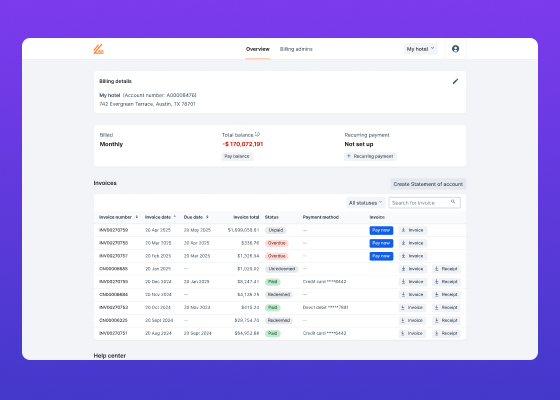Image resolution: width=560 pixels, height=400 pixels.
Task: Download Invoice for 20 Oct 2024 row
Action: tap(412, 308)
